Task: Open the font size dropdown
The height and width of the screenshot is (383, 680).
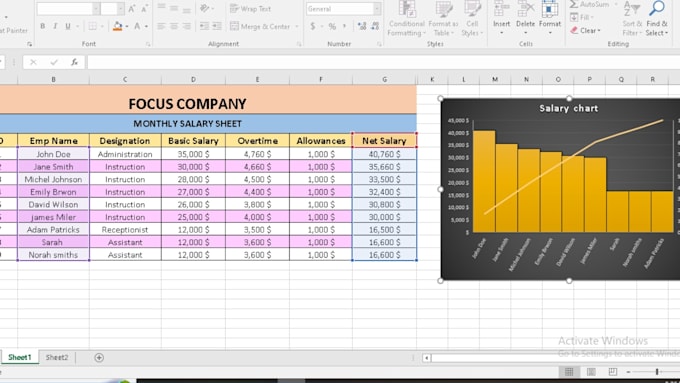Action: pos(121,9)
